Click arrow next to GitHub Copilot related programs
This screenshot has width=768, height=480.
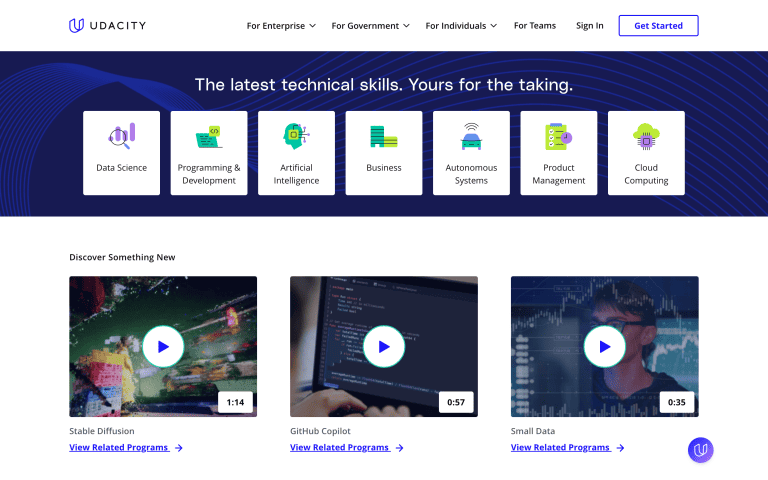(x=400, y=448)
